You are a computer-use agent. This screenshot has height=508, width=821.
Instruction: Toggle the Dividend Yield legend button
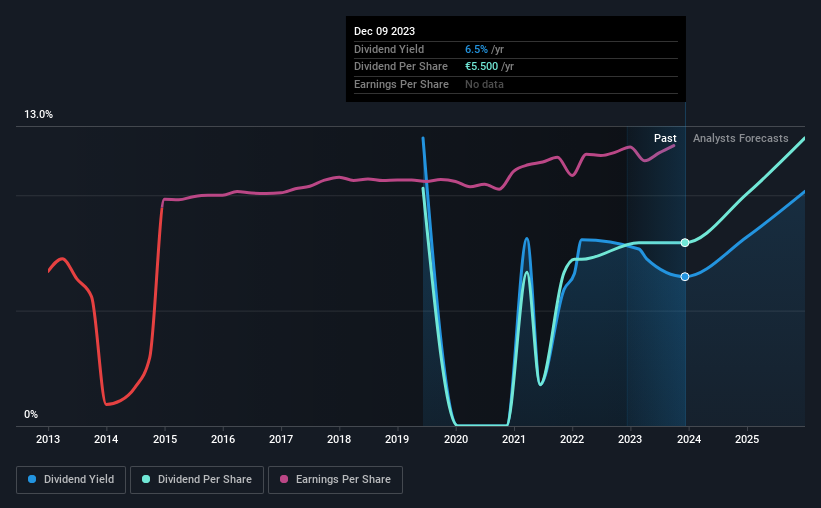tap(71, 480)
